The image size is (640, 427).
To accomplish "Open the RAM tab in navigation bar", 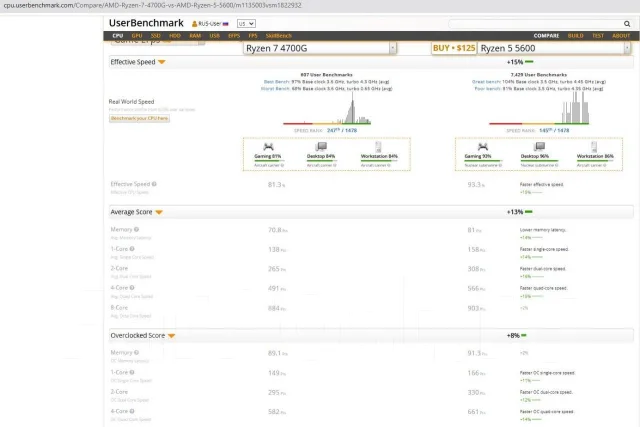I will 195,36.
